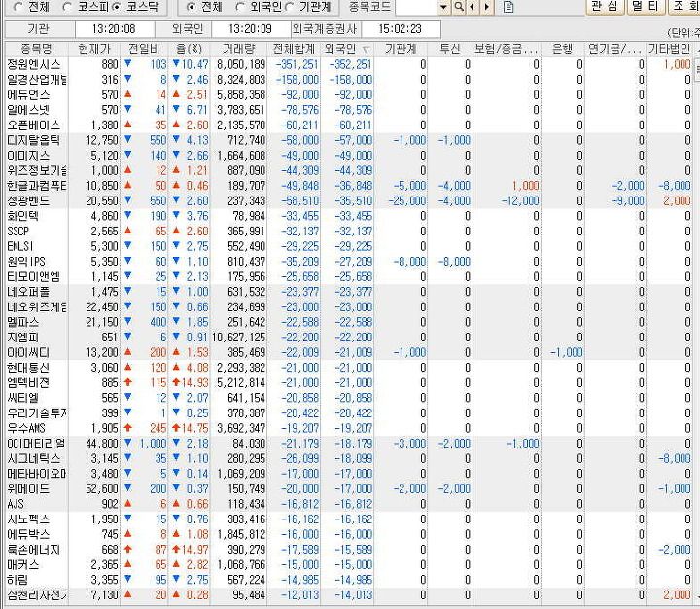Select the 화인텍 stock row
Image resolution: width=700 pixels, height=609 pixels.
349,216
